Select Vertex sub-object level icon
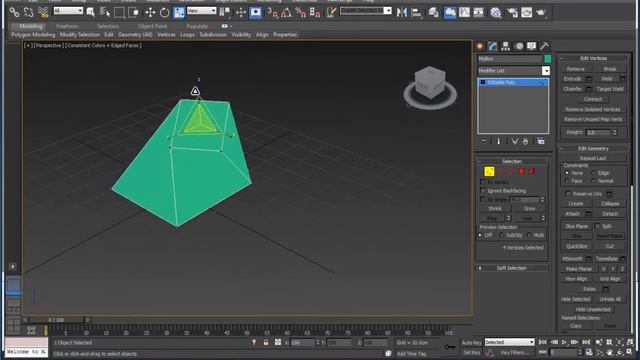The height and width of the screenshot is (360, 640). 489,171
